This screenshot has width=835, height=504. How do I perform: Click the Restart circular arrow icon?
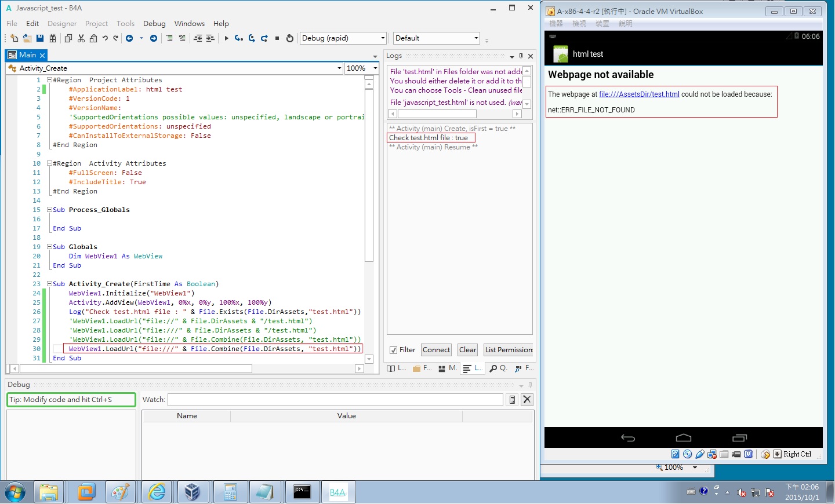point(290,38)
